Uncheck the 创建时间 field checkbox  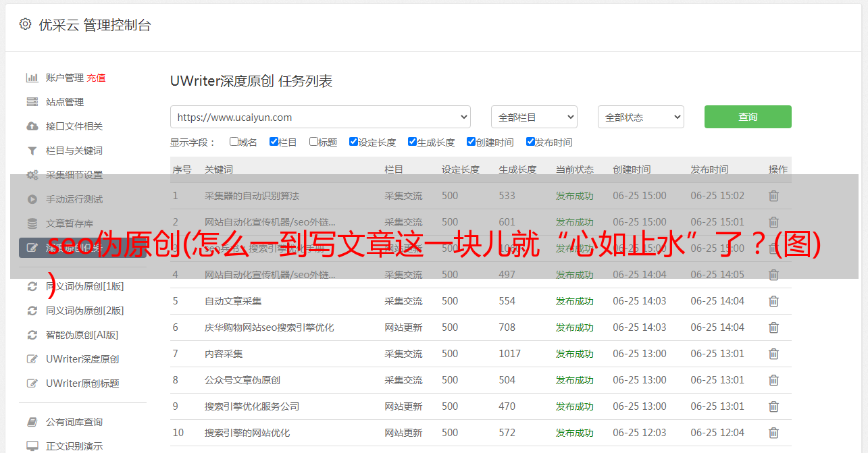471,142
